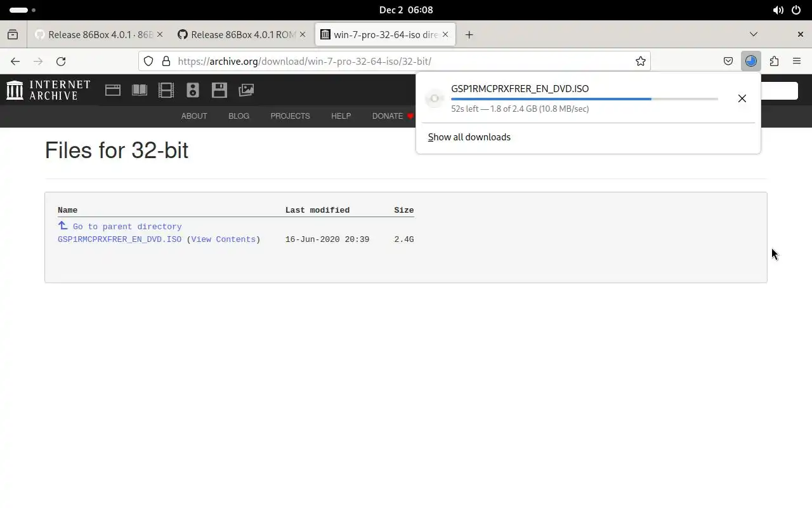Viewport: 812px width, 508px height.
Task: Open GSP1RMCPRXFRER_EN_DVD.ISO file link
Action: [x=119, y=239]
